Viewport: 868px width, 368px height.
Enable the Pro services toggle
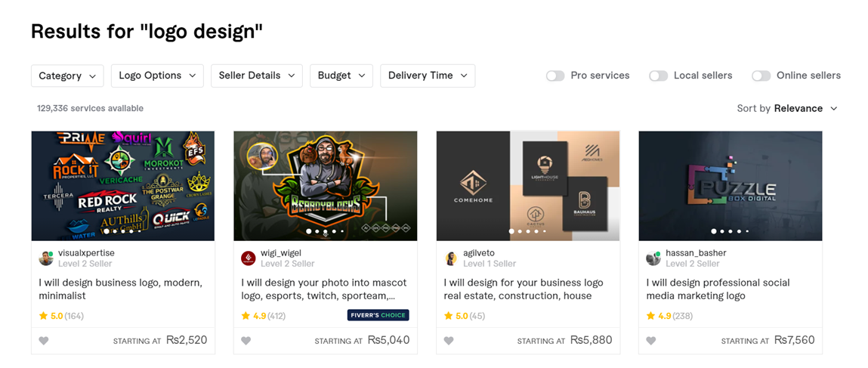555,76
